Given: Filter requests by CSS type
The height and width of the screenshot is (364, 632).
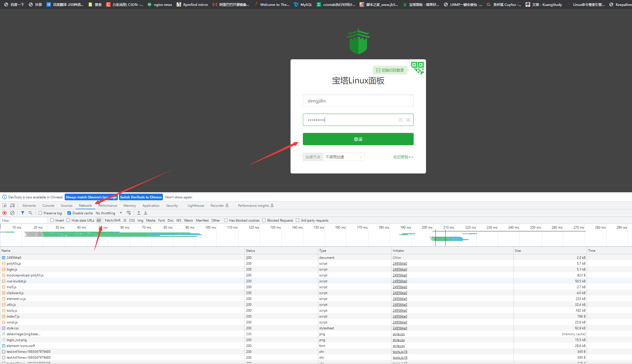Looking at the screenshot, I should (x=132, y=220).
